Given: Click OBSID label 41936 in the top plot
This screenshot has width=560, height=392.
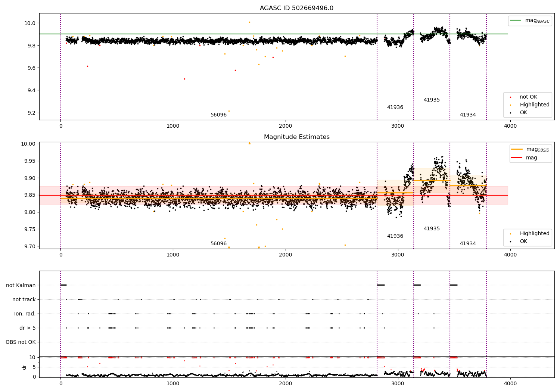Looking at the screenshot, I should point(395,108).
